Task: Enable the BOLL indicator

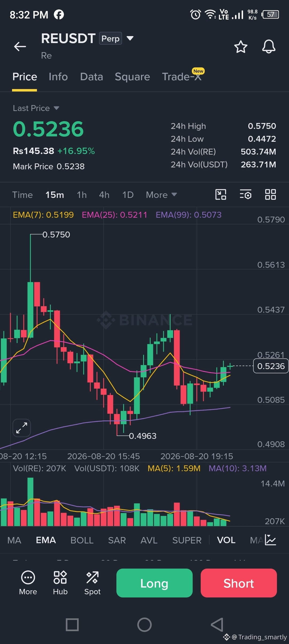Action: point(82,540)
